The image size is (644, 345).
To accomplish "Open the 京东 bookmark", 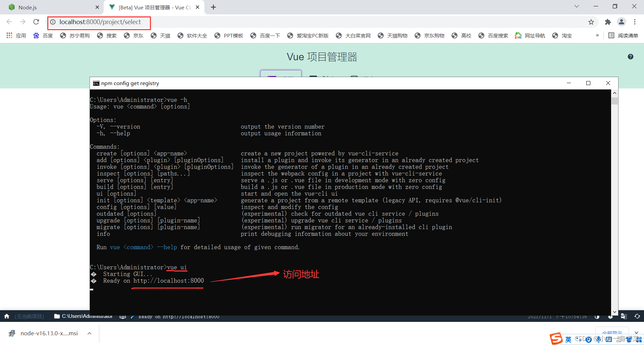I will click(x=133, y=36).
